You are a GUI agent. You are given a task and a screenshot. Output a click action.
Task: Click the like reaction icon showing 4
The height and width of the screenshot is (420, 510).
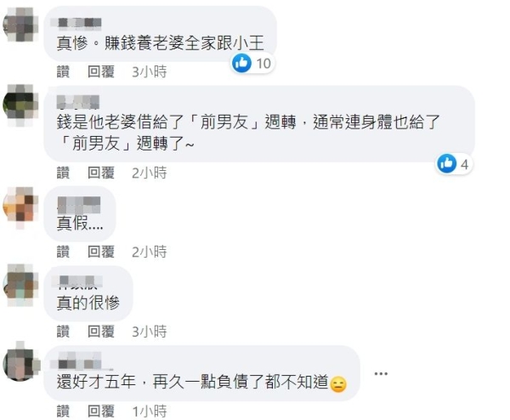[446, 163]
